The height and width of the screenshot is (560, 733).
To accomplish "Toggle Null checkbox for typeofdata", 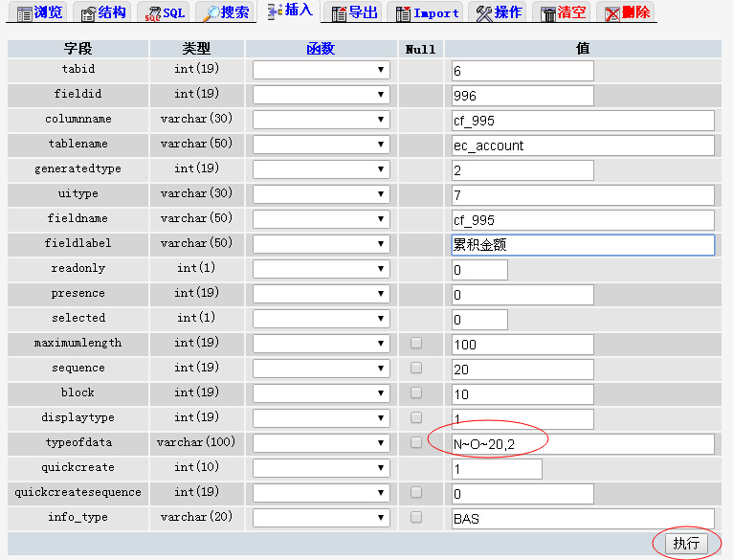I will (416, 442).
